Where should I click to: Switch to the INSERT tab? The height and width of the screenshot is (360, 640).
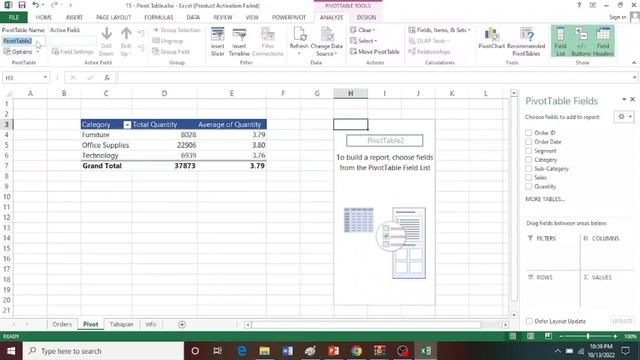tap(74, 18)
